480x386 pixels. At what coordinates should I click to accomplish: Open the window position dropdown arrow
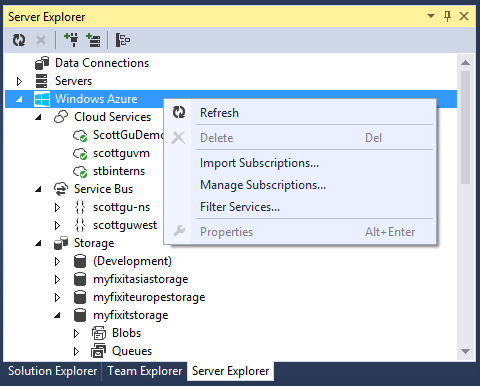(431, 16)
